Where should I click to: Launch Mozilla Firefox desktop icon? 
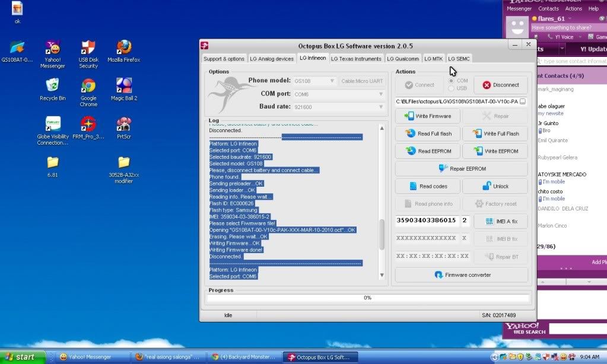(124, 52)
